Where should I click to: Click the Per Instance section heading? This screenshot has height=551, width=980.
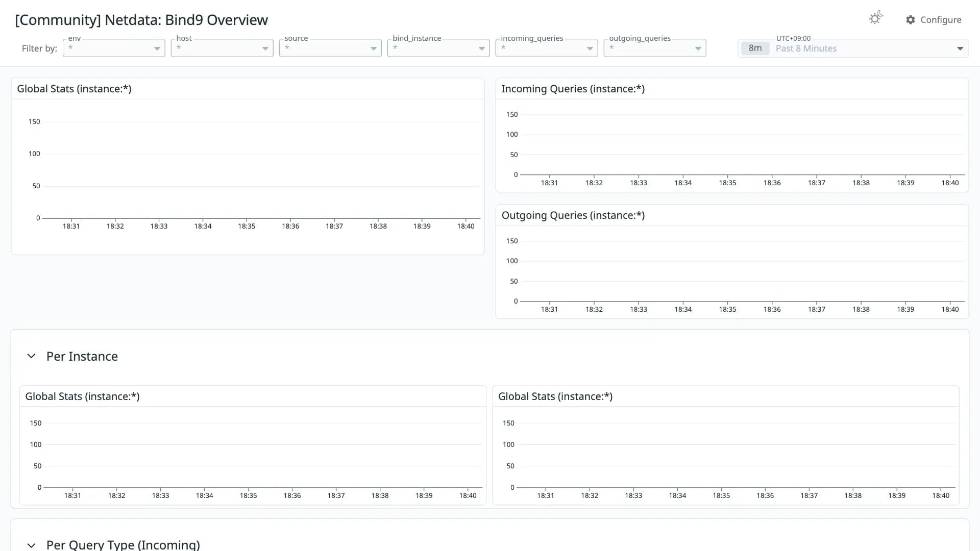pos(82,356)
